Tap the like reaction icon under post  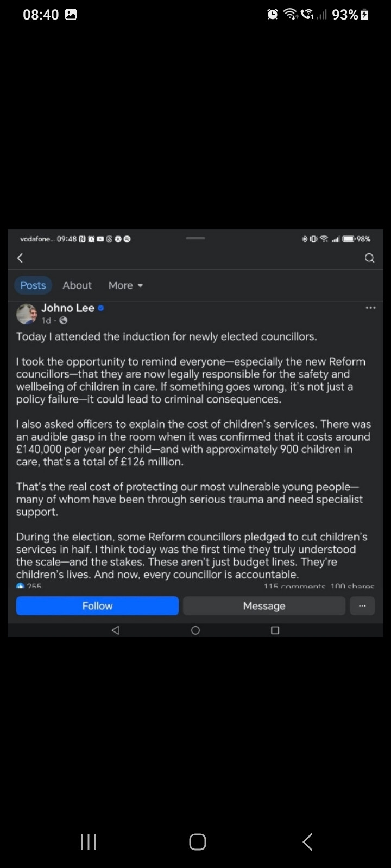pos(21,586)
